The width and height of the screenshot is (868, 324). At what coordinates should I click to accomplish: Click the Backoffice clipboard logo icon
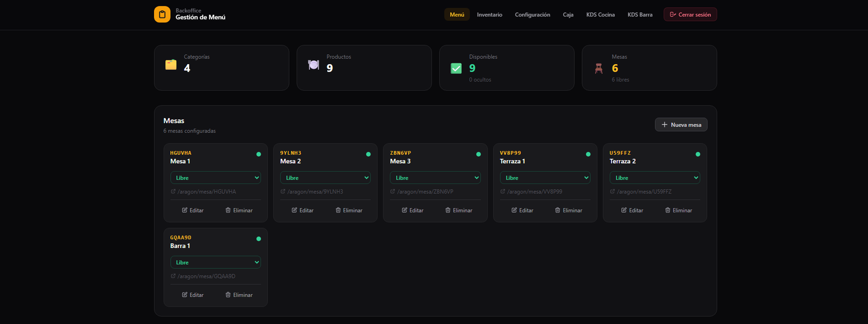(x=162, y=15)
